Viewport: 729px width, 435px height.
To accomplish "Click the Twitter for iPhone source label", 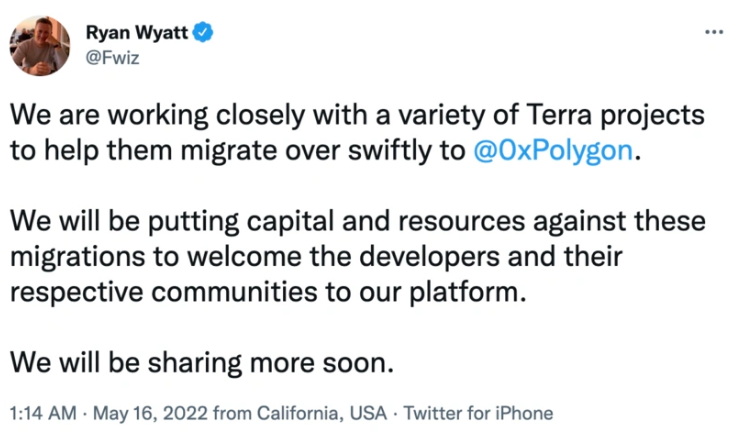I will [478, 413].
